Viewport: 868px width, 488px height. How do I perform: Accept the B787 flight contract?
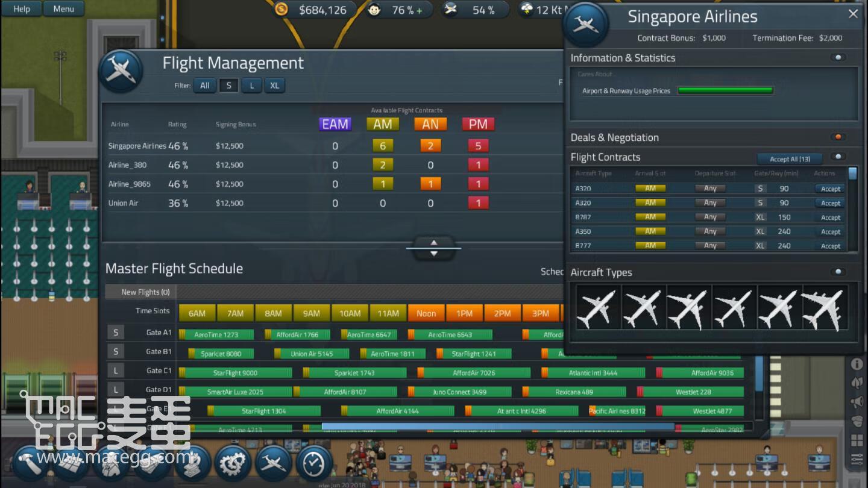click(x=830, y=217)
